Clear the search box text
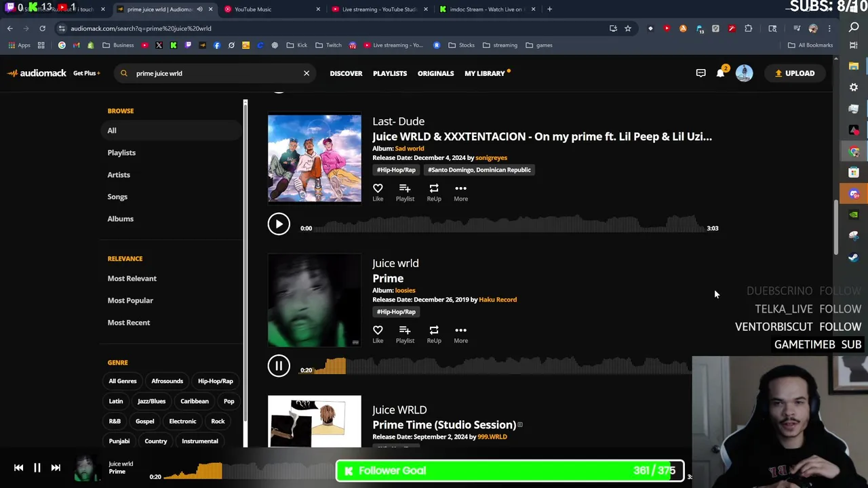The height and width of the screenshot is (488, 868). pos(307,73)
